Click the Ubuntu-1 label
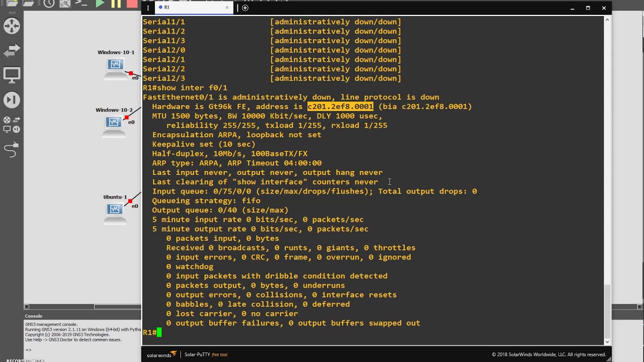 115,197
